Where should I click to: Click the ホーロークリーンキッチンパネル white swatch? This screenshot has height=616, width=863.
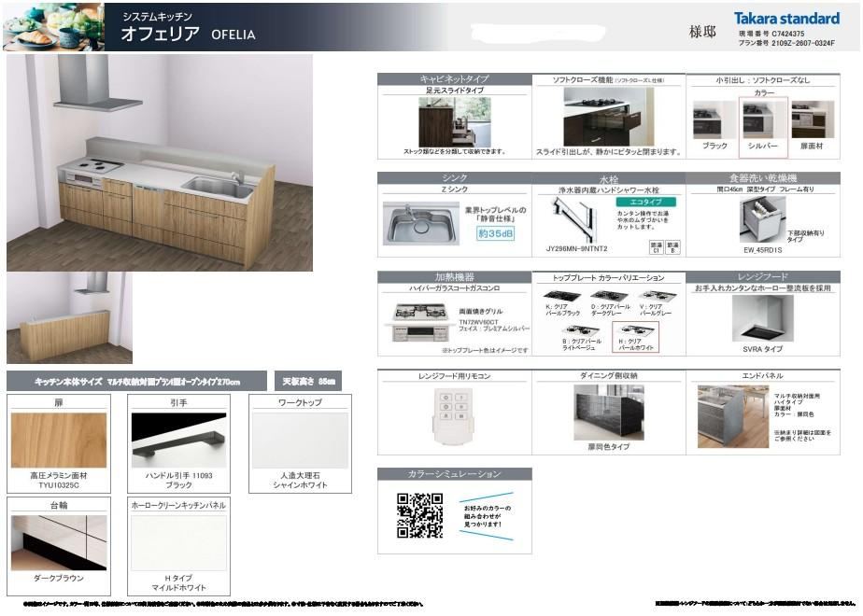[x=179, y=543]
